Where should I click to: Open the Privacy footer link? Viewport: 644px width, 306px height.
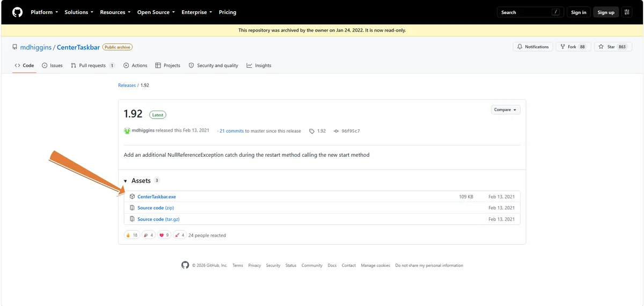tap(254, 265)
